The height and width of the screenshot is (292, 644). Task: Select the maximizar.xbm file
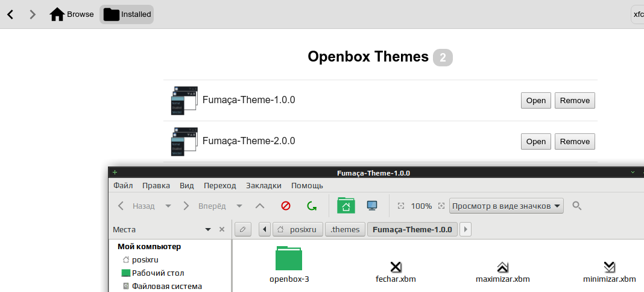tap(503, 272)
